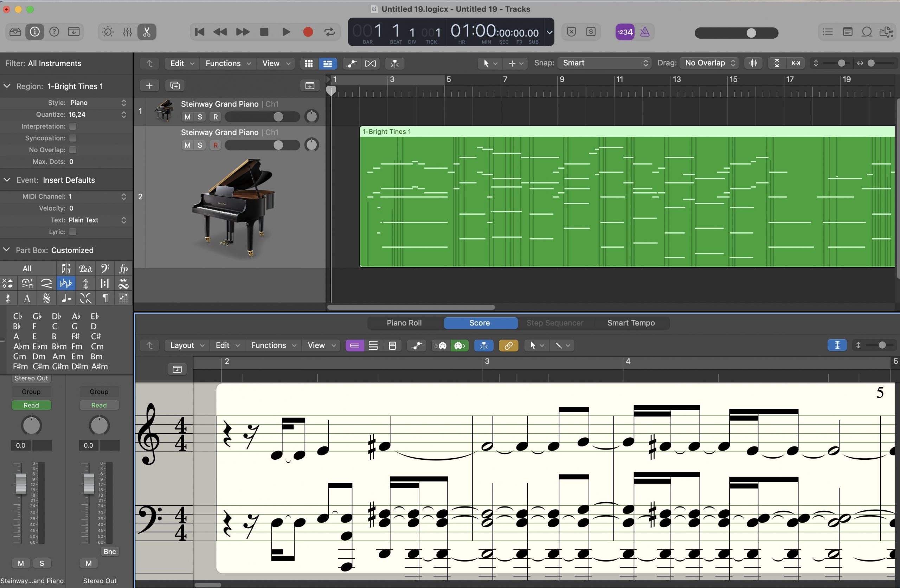Click the record enable button on track

(x=215, y=117)
